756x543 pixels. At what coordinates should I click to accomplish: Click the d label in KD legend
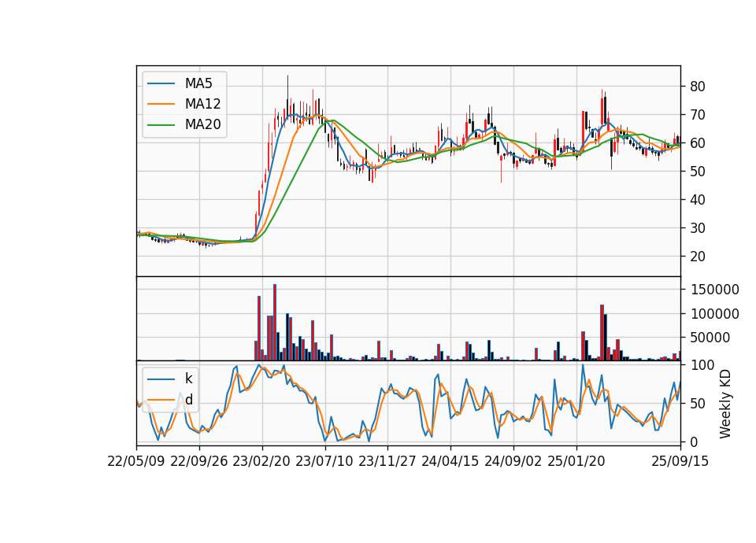tap(188, 400)
